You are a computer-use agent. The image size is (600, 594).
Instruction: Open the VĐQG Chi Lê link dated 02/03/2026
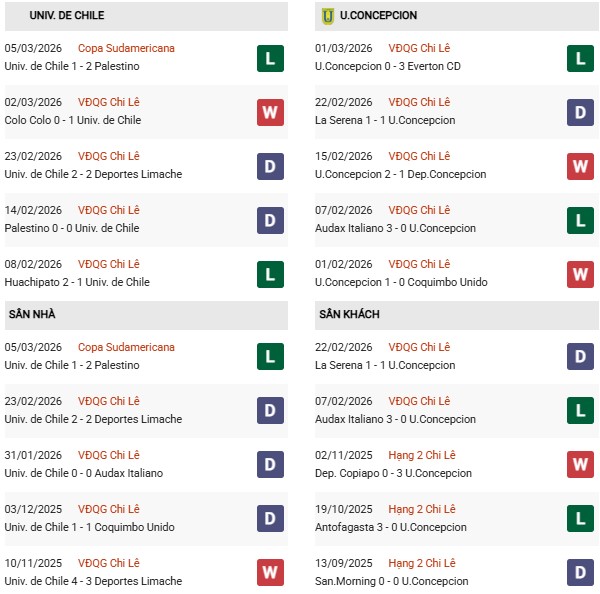point(109,102)
